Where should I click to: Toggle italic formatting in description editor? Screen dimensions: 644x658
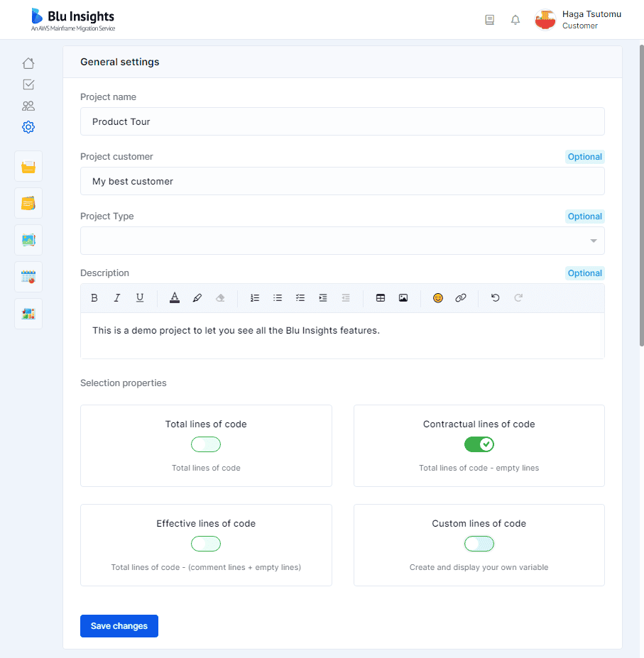point(116,298)
